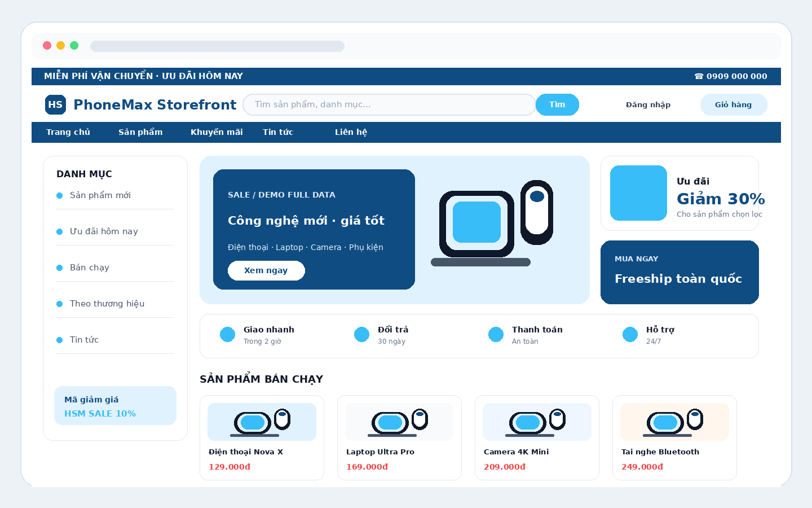This screenshot has width=812, height=508.
Task: Open the Giảm 30% offer card
Action: [x=679, y=193]
